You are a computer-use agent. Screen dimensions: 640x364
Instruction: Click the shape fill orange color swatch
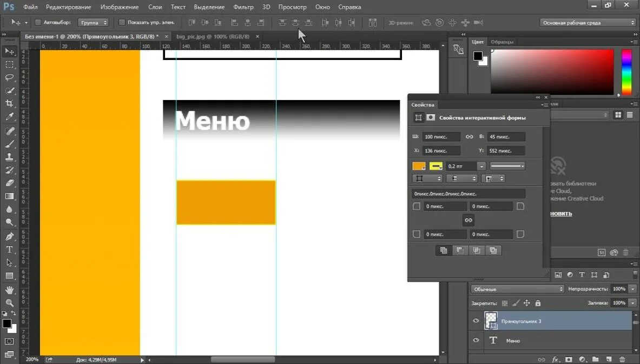pos(419,166)
